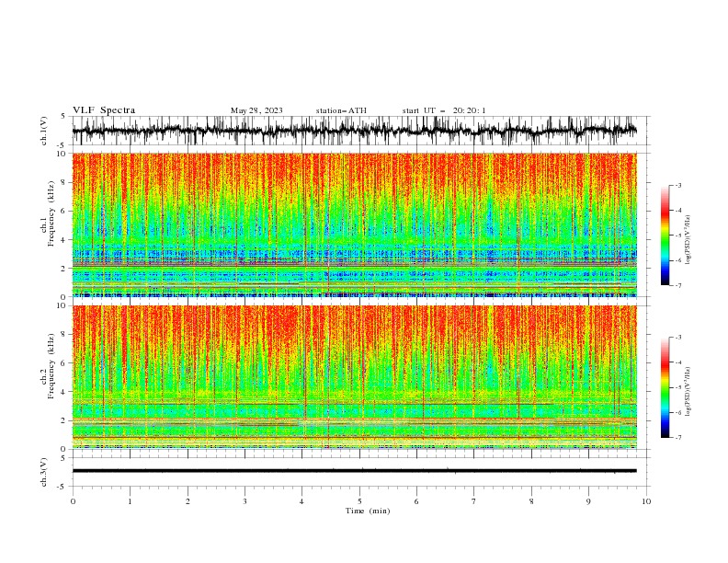Image resolution: width=728 pixels, height=563 pixels.
Task: Click time axis tick label "3"
Action: coord(245,501)
